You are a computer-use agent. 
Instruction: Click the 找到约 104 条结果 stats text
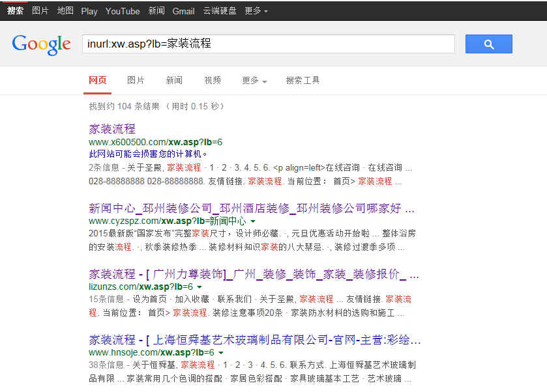click(x=157, y=106)
